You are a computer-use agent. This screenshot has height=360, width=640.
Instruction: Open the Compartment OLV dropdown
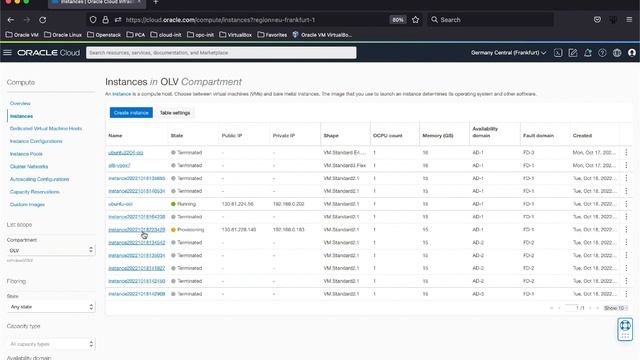pyautogui.click(x=51, y=250)
